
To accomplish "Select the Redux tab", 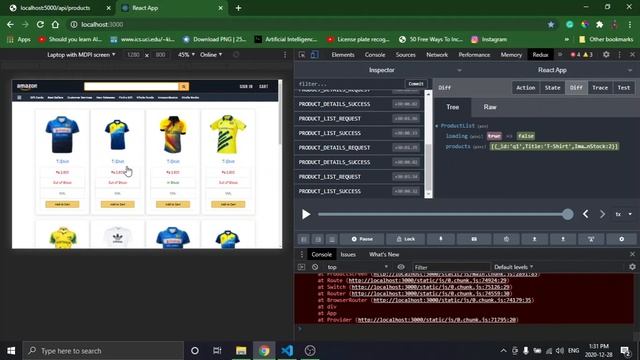I will click(540, 55).
